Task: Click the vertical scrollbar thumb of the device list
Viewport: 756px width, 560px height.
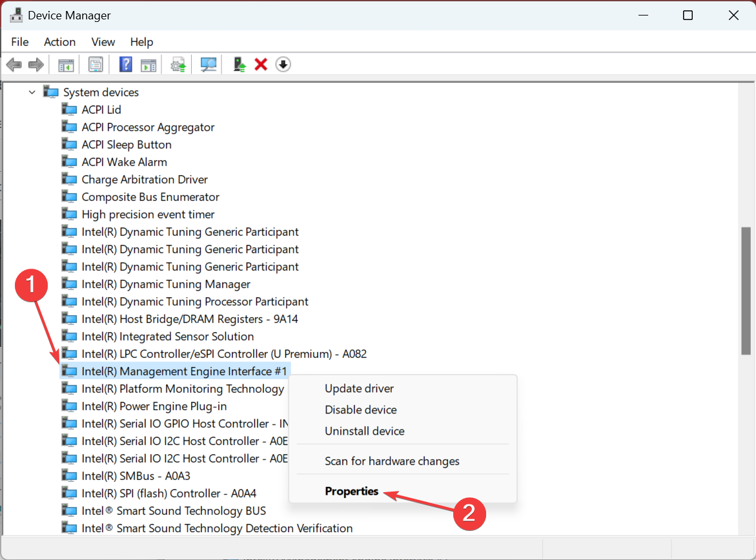Action: point(746,291)
